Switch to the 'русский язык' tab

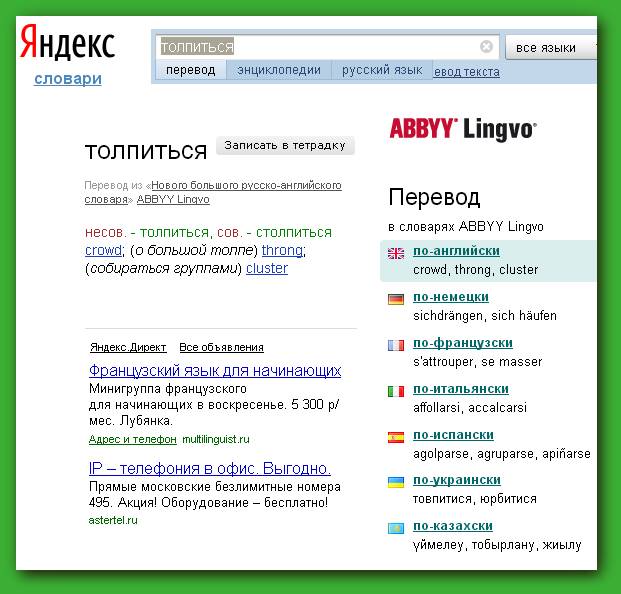point(382,70)
